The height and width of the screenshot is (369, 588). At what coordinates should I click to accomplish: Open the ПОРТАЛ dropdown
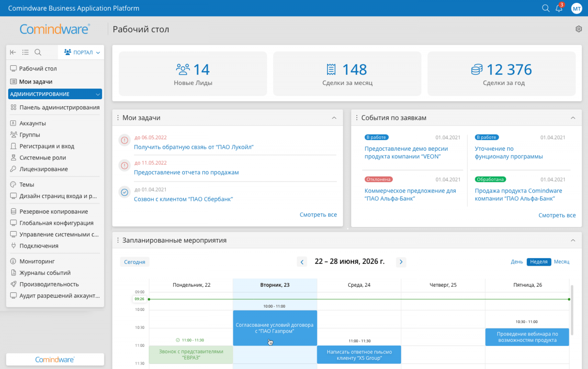[x=82, y=52]
